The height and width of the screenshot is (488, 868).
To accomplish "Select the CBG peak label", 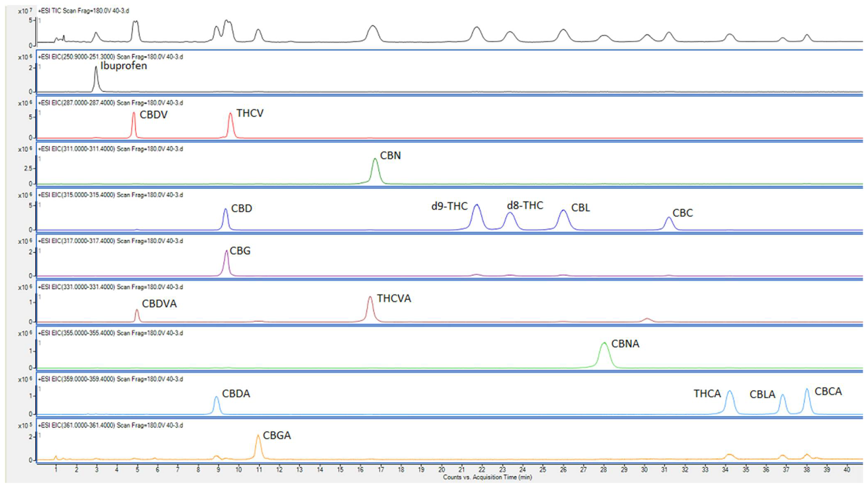I will [x=240, y=251].
